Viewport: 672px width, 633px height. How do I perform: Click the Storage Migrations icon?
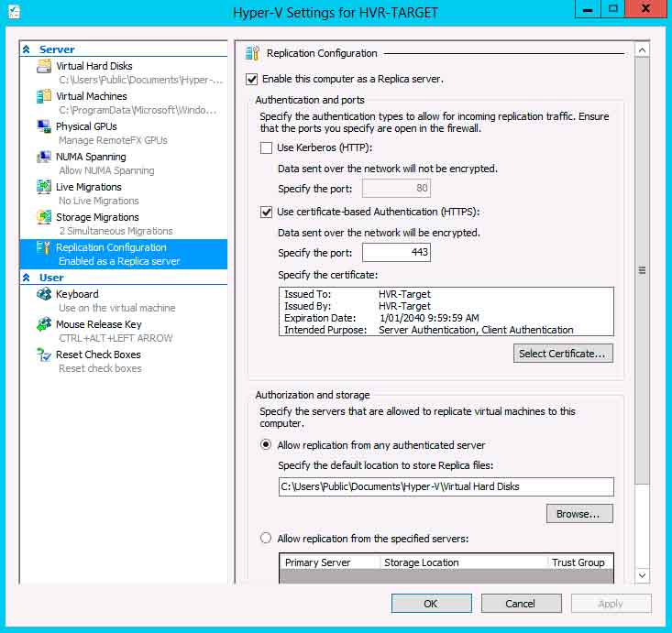click(44, 217)
